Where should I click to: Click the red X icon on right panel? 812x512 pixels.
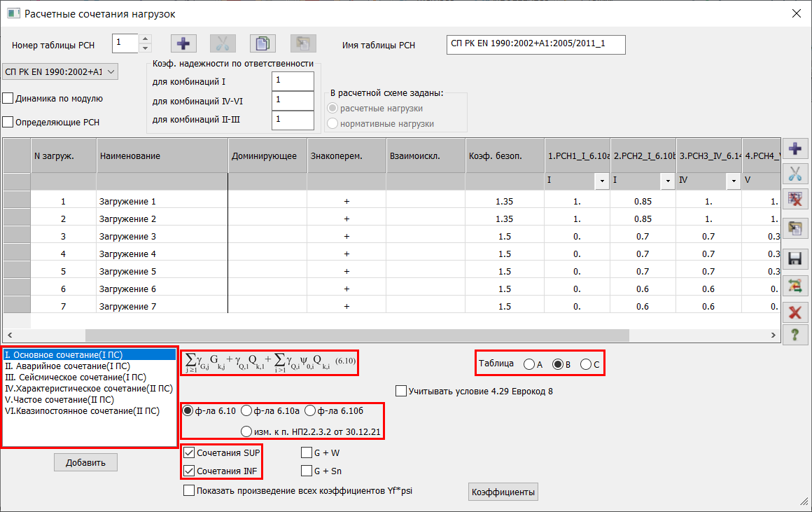pyautogui.click(x=794, y=312)
